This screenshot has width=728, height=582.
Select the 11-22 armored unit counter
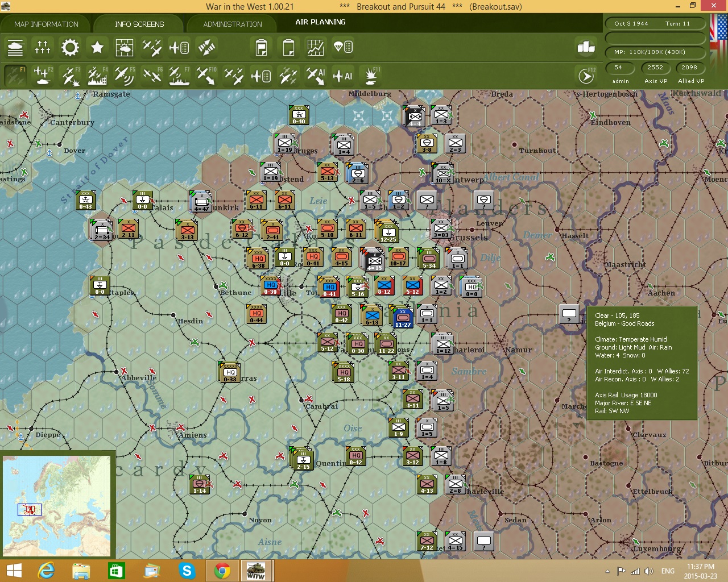pyautogui.click(x=386, y=343)
